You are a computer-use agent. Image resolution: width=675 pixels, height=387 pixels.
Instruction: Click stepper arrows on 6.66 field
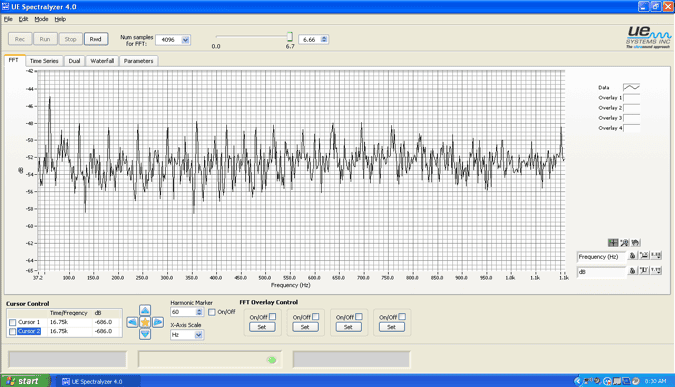(x=324, y=40)
